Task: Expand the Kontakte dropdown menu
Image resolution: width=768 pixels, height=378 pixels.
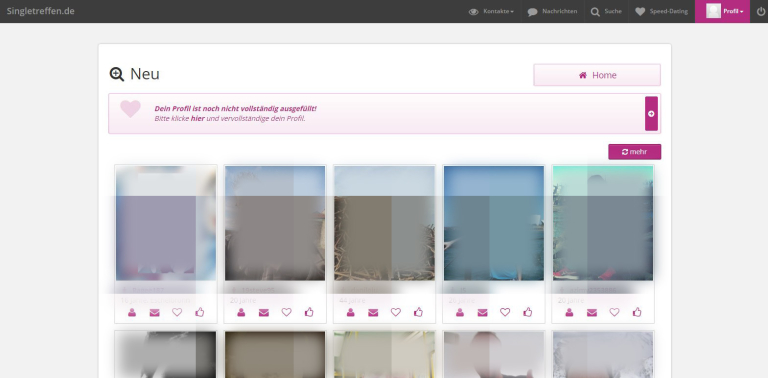Action: [x=491, y=11]
